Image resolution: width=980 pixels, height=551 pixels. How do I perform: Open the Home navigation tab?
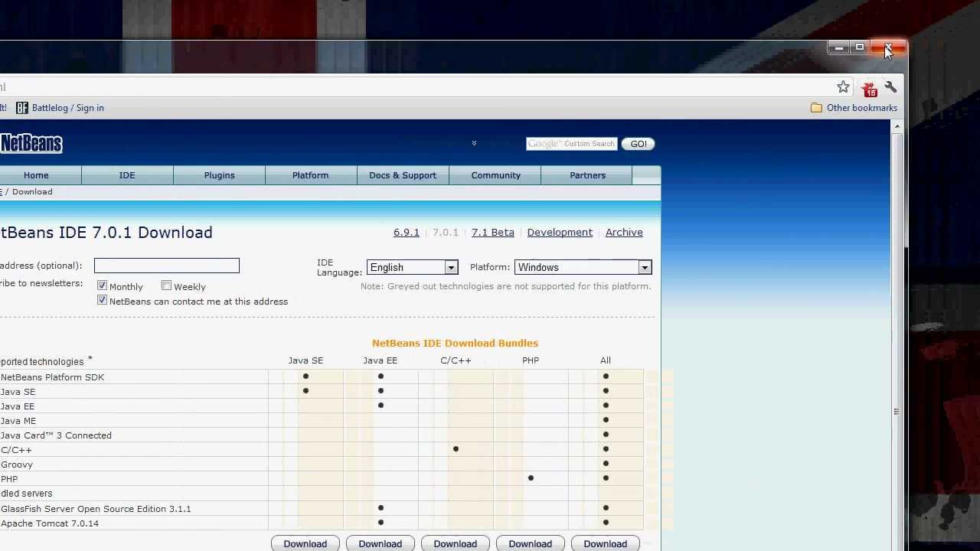pos(36,175)
